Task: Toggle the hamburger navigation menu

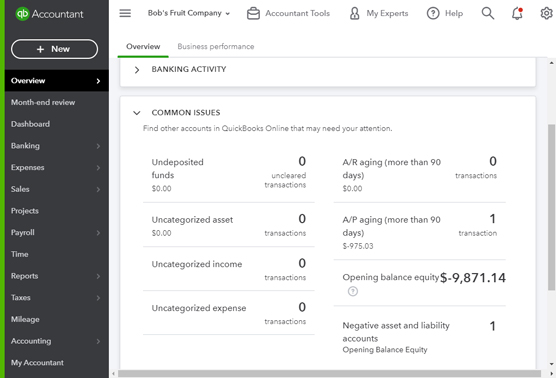Action: (x=125, y=13)
